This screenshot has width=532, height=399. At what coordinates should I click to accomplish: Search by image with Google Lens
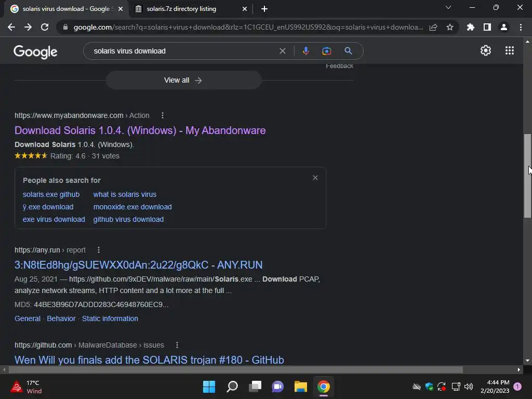coord(326,51)
